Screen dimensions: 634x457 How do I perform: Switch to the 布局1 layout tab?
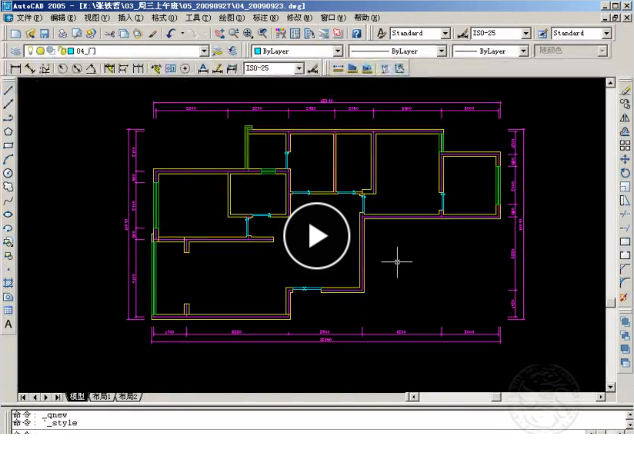coord(101,397)
